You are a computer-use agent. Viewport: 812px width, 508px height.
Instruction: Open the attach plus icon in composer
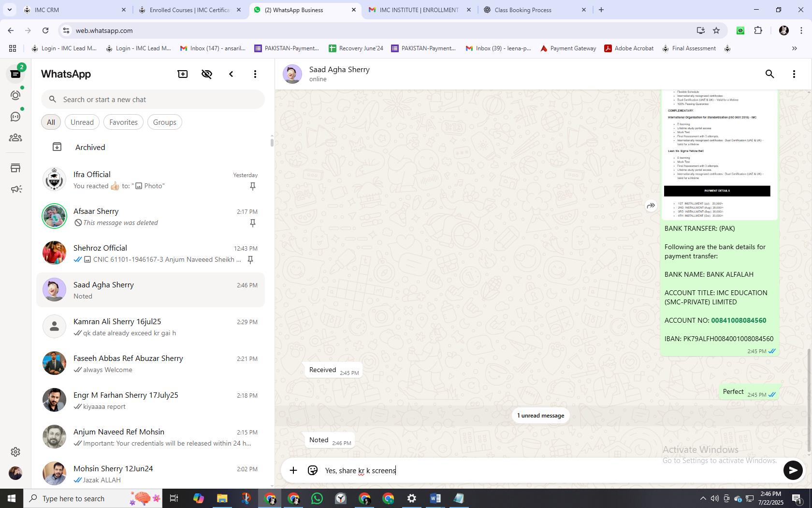pos(293,470)
